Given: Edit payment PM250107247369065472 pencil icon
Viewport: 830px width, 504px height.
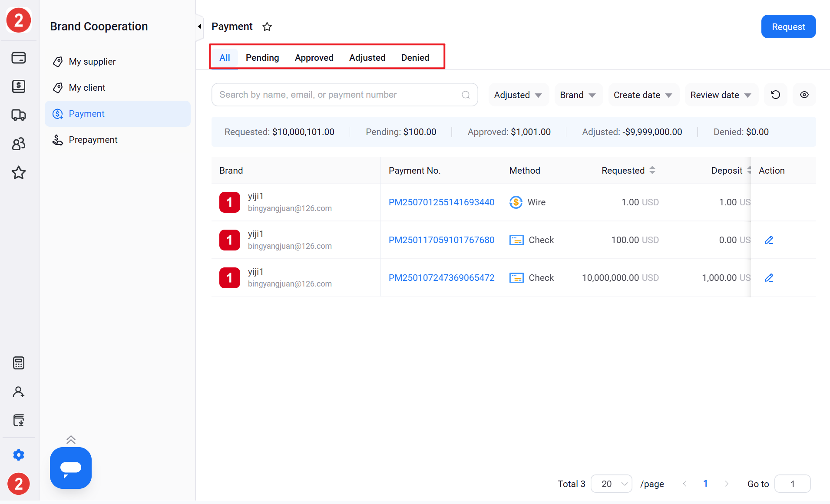Looking at the screenshot, I should click(x=769, y=278).
